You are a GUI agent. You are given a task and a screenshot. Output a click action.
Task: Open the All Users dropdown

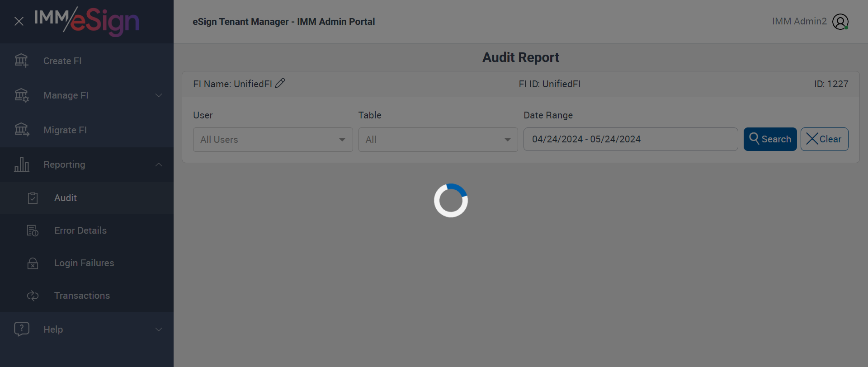coord(273,140)
